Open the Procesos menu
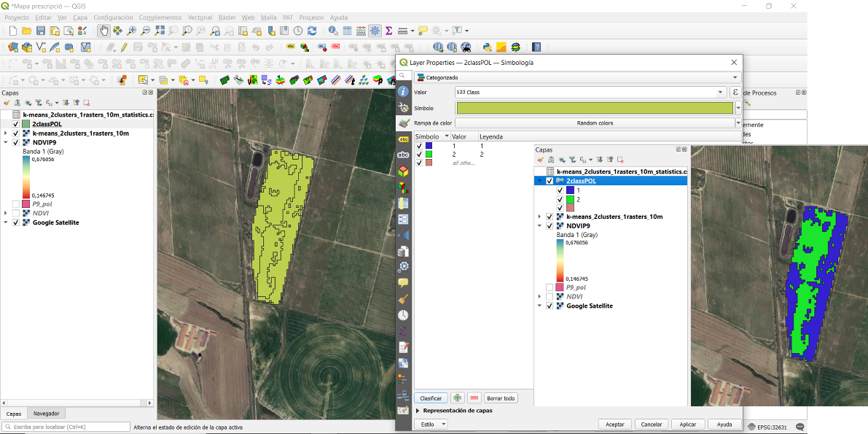 (x=310, y=18)
